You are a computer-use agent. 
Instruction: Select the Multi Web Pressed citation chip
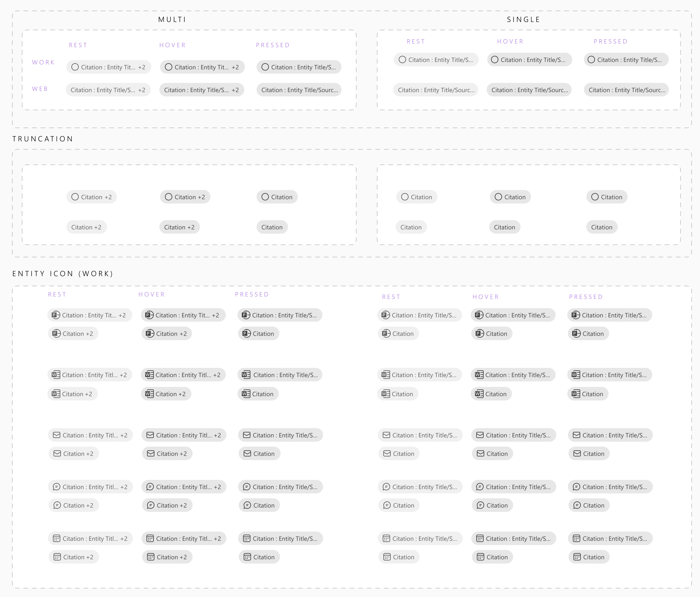pos(299,90)
